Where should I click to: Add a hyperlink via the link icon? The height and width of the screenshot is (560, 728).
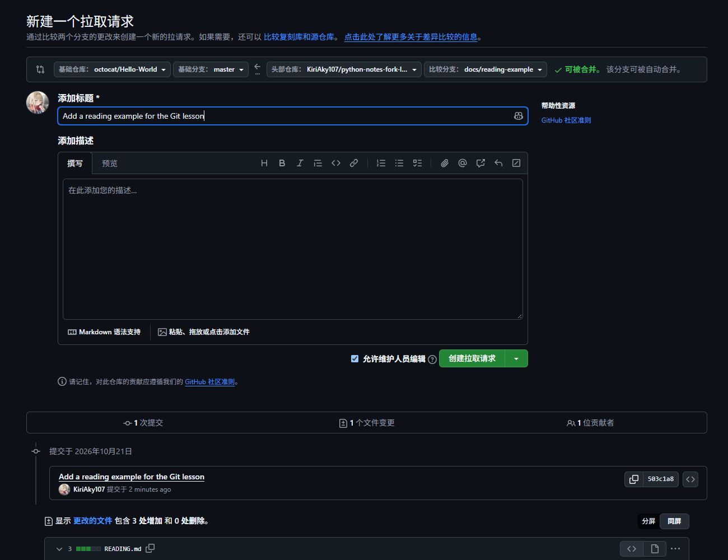pos(354,163)
